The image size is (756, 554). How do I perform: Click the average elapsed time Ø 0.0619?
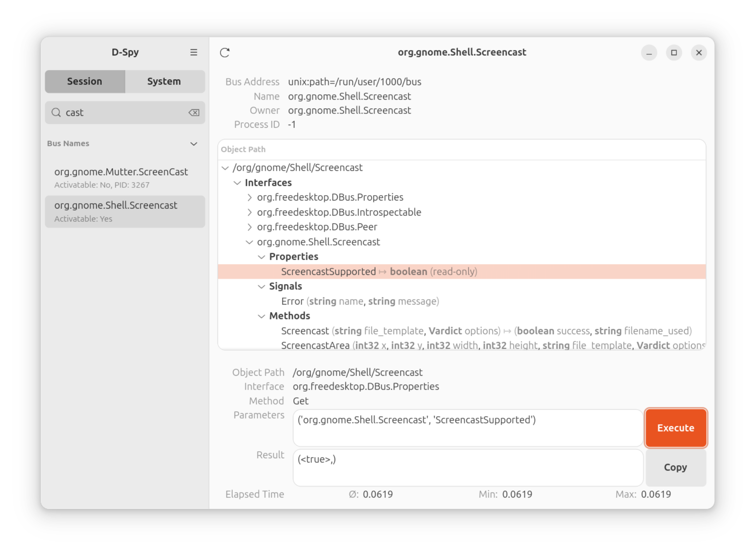click(378, 494)
